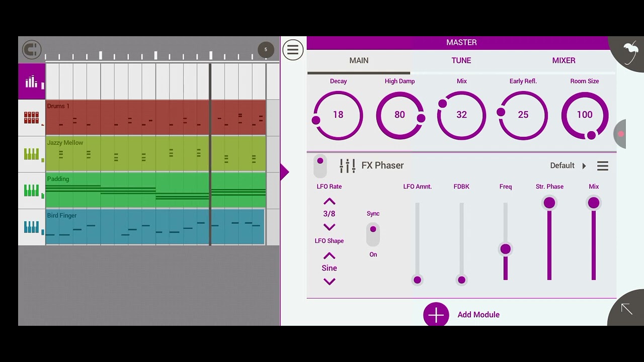Toggle the LFO Sync switch
The height and width of the screenshot is (362, 644).
click(373, 234)
